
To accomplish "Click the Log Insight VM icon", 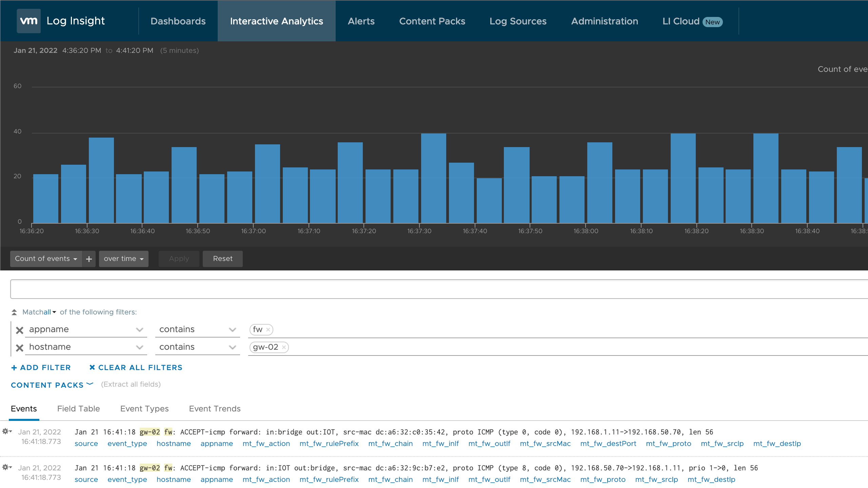I will tap(28, 20).
